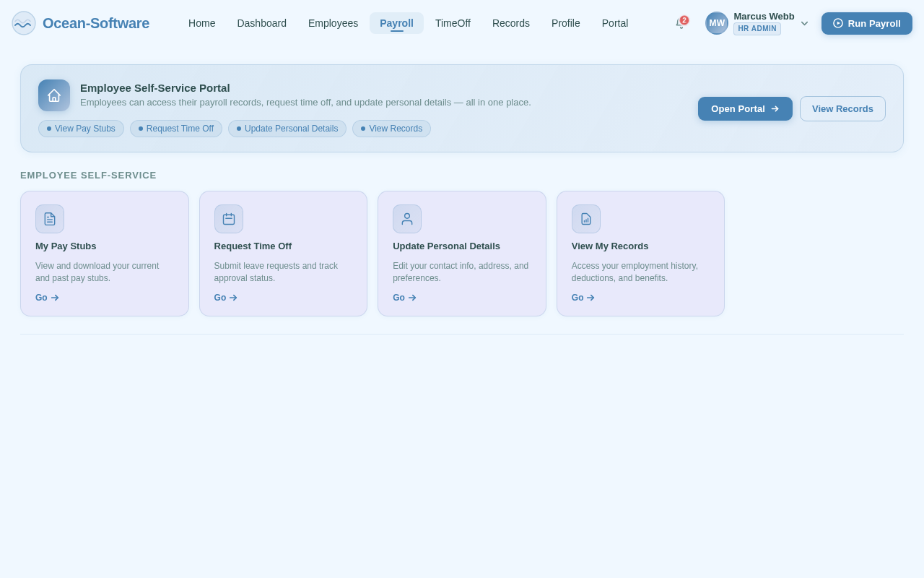Viewport: 924px width, 578px height.
Task: Select the person icon on Update Personal Details card
Action: click(407, 219)
